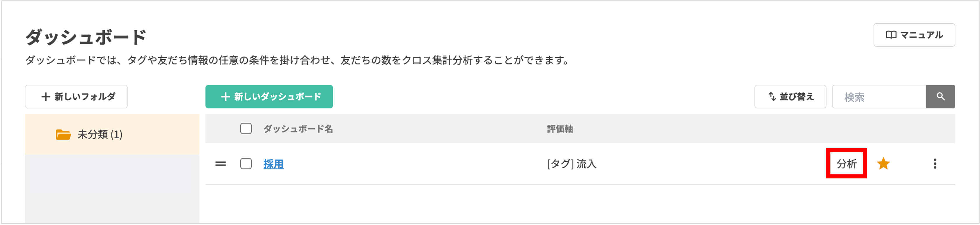Check the checkbox for the 採用 row
Image resolution: width=980 pixels, height=225 pixels.
(246, 164)
